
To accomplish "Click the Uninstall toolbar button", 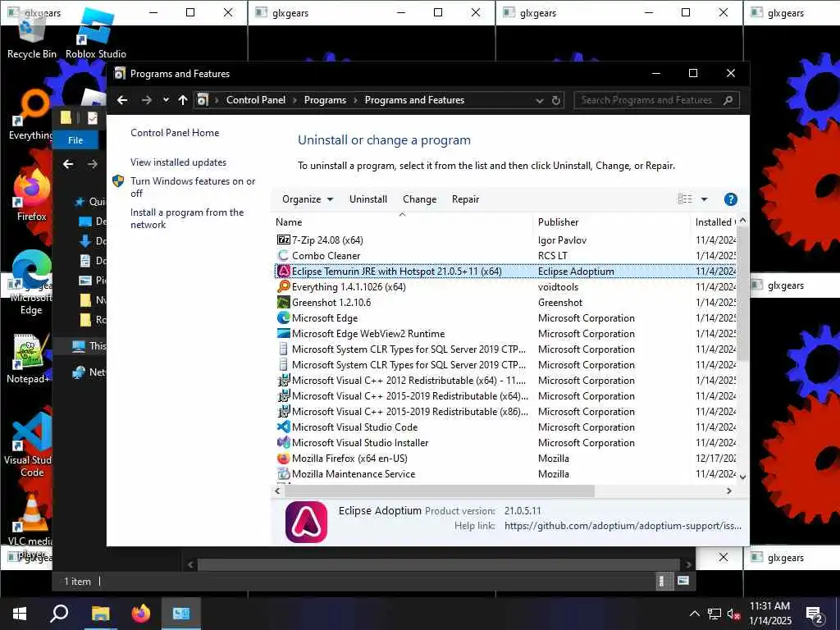I will pyautogui.click(x=368, y=199).
